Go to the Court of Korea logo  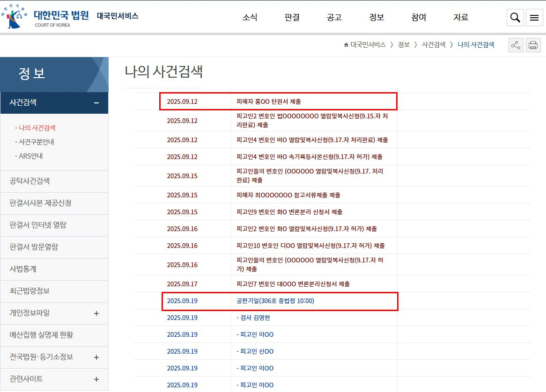[45, 17]
